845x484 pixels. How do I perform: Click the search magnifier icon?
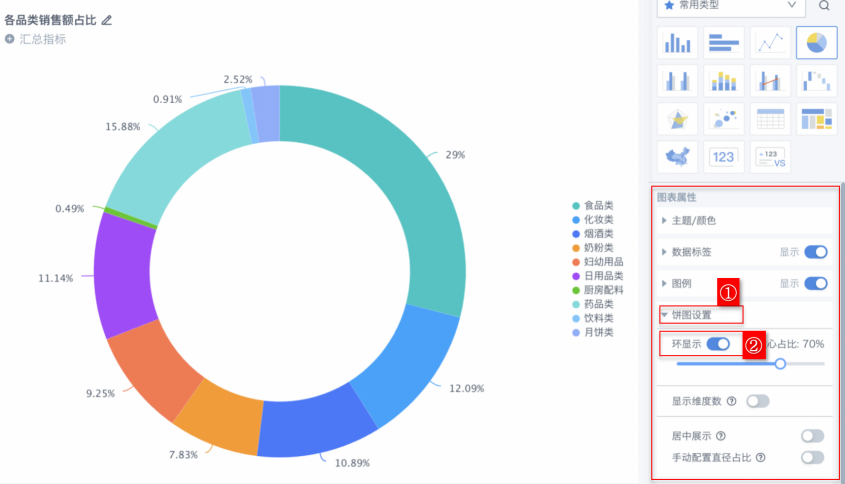(825, 5)
